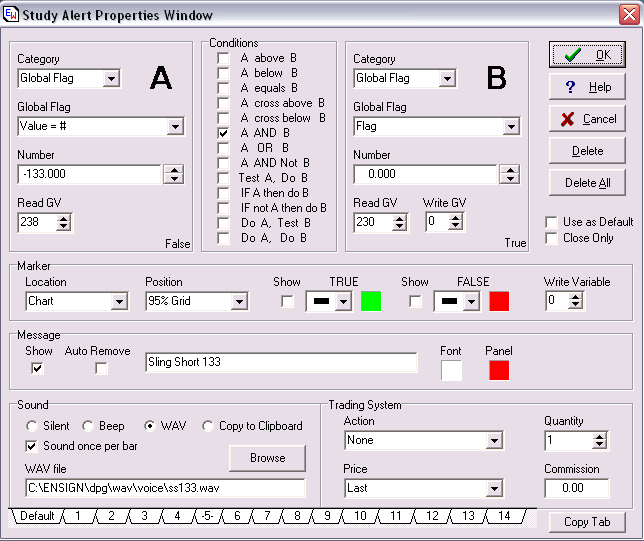
Task: Click the 'Sling Short 133' message field
Action: click(x=281, y=362)
